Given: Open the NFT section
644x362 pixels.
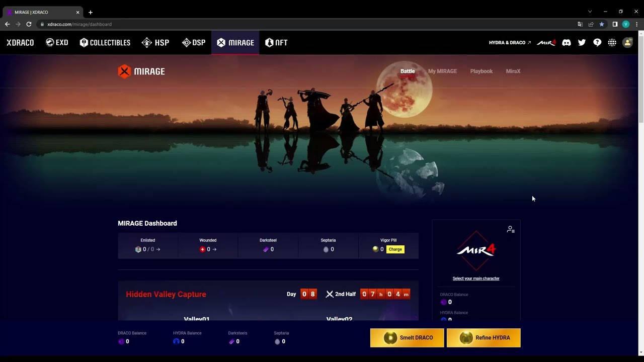Looking at the screenshot, I should [276, 43].
